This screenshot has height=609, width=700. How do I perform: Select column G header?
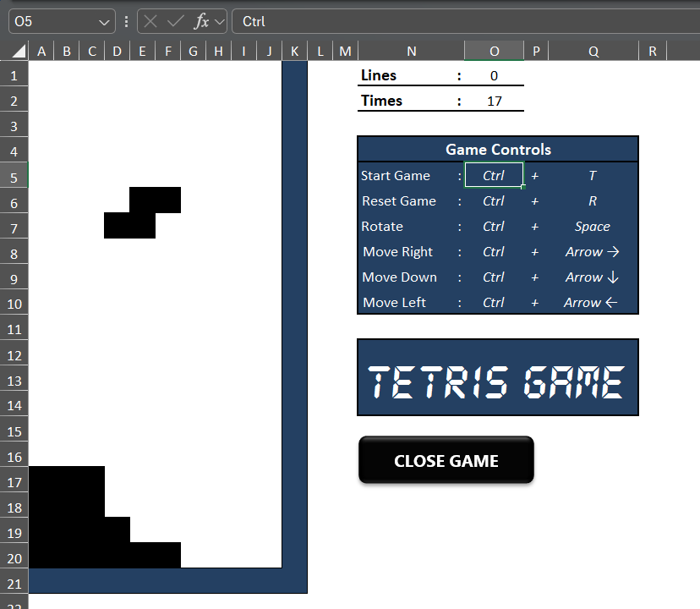194,52
